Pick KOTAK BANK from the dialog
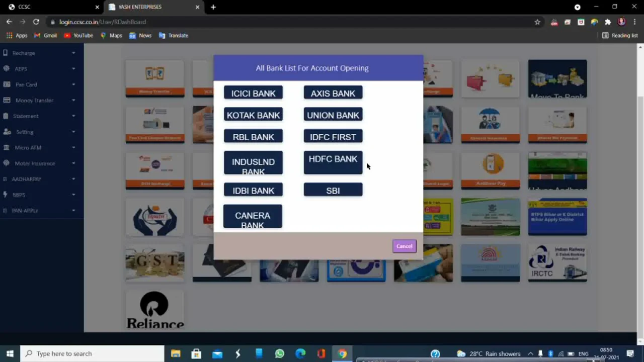 [x=253, y=115]
